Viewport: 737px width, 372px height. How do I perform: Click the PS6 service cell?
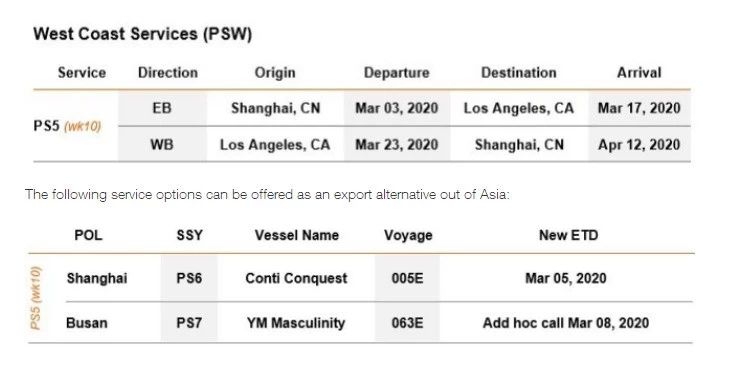[189, 278]
